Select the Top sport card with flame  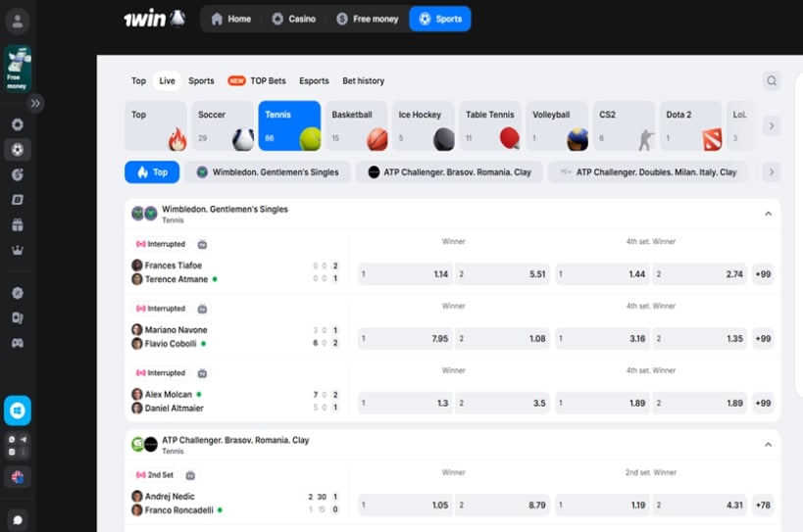pos(156,125)
